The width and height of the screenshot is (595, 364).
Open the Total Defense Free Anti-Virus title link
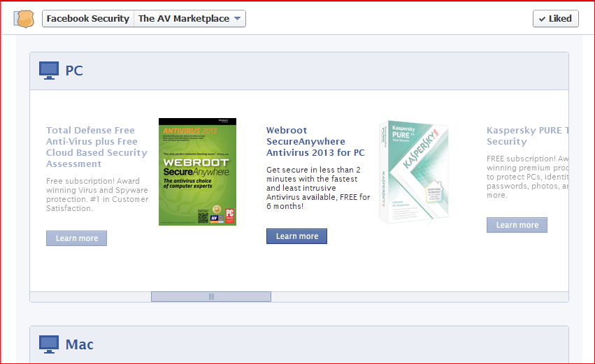(96, 147)
